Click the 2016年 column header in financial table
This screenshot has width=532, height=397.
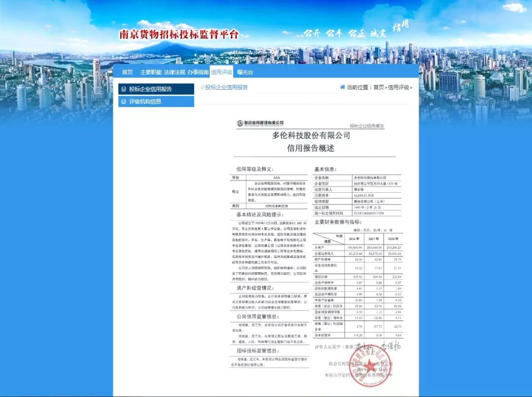pos(355,239)
